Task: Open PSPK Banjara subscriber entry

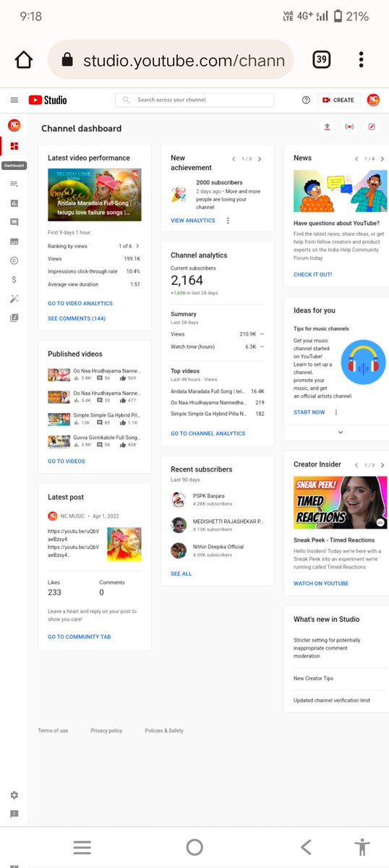Action: pyautogui.click(x=218, y=500)
